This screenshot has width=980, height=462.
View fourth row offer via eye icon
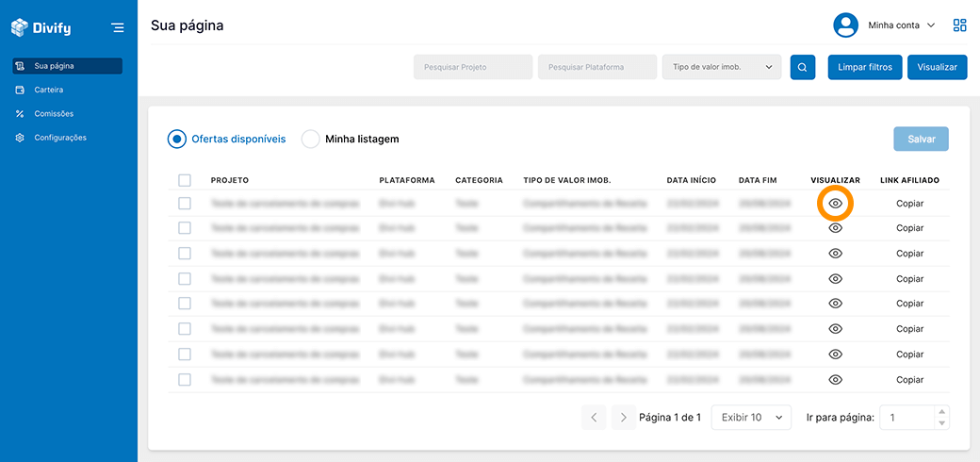pos(836,278)
